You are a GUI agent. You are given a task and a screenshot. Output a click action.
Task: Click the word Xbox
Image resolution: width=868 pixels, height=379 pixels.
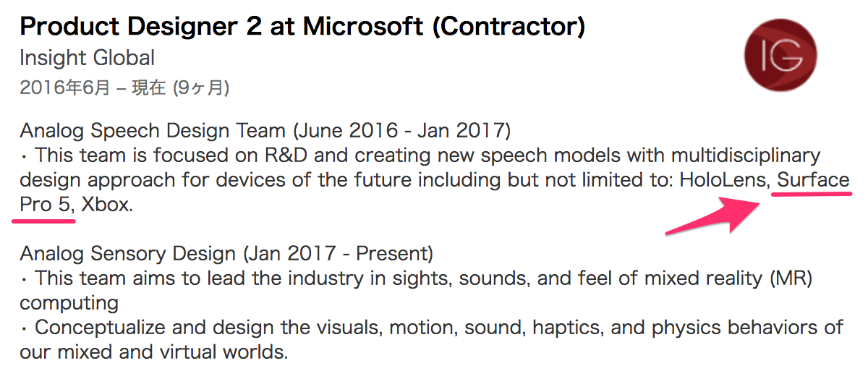coord(107,205)
